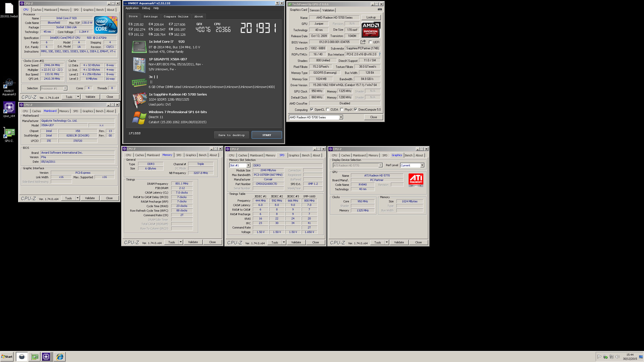This screenshot has height=362, width=644.
Task: Open cpuz_x64 desktop shortcut
Action: [x=9, y=109]
